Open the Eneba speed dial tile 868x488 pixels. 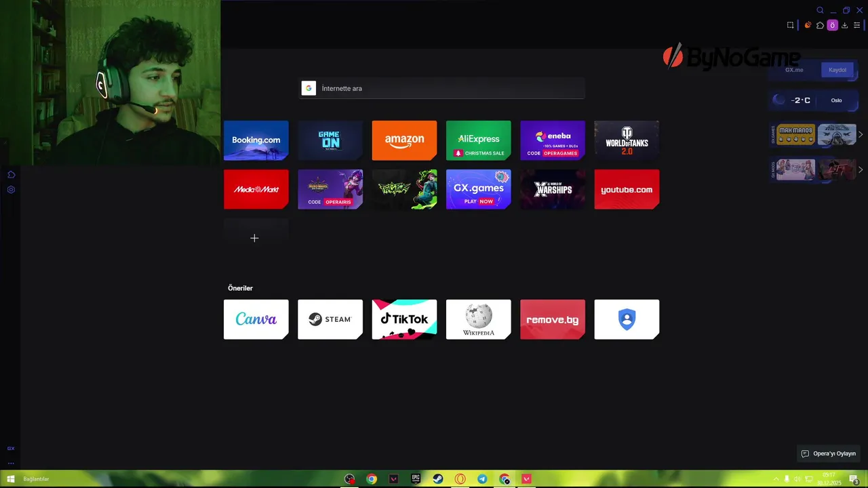tap(552, 140)
